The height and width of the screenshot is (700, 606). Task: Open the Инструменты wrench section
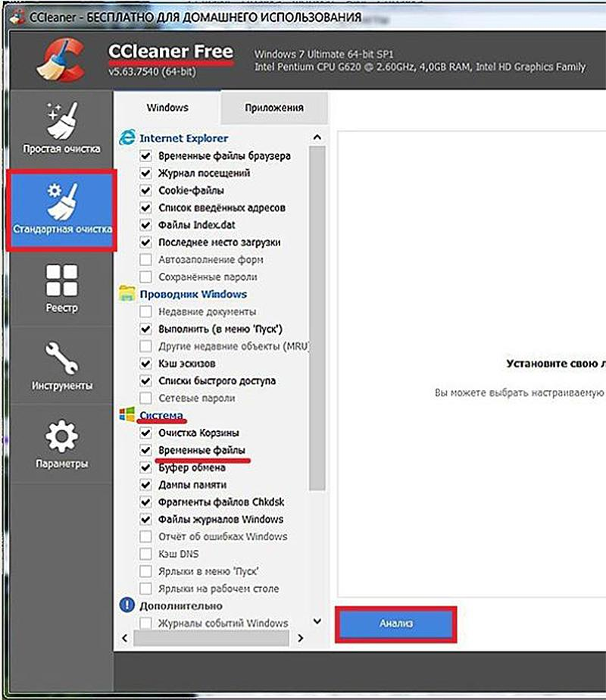click(61, 366)
